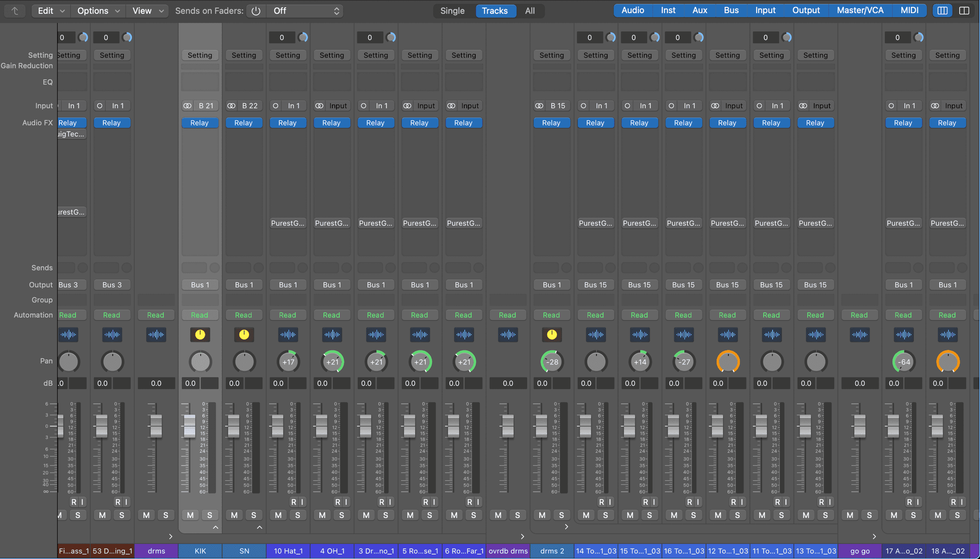This screenshot has width=980, height=559.
Task: Record-enable the 10 Hat_1 channel
Action: click(294, 502)
